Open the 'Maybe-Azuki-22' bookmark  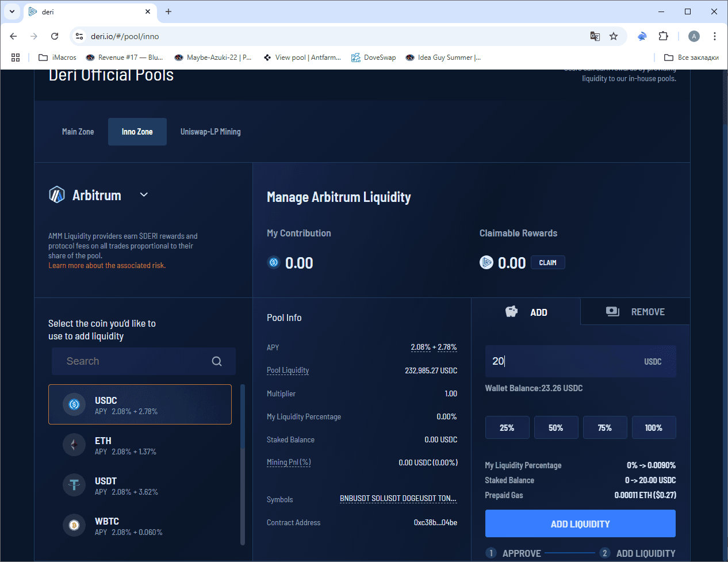click(x=213, y=58)
